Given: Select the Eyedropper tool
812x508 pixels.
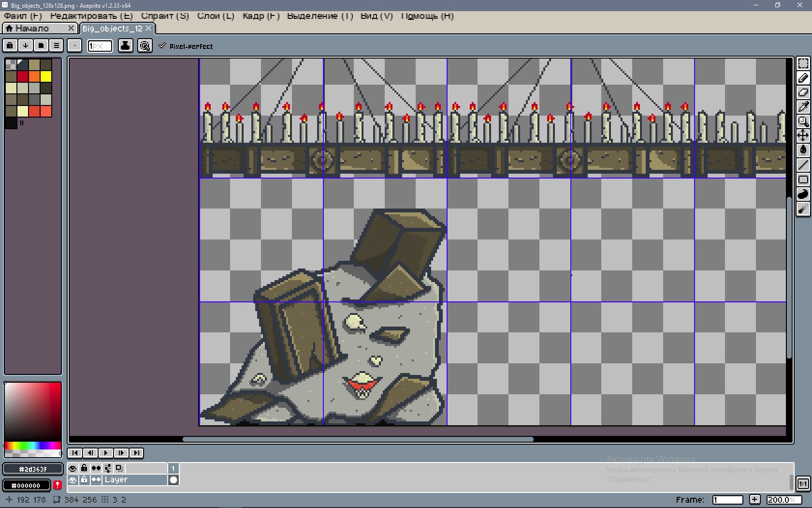Looking at the screenshot, I should 803,107.
